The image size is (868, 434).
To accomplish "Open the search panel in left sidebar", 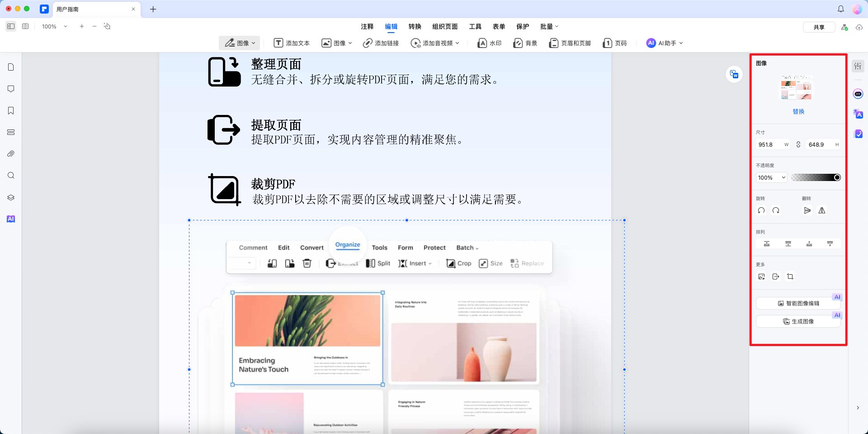I will point(11,176).
